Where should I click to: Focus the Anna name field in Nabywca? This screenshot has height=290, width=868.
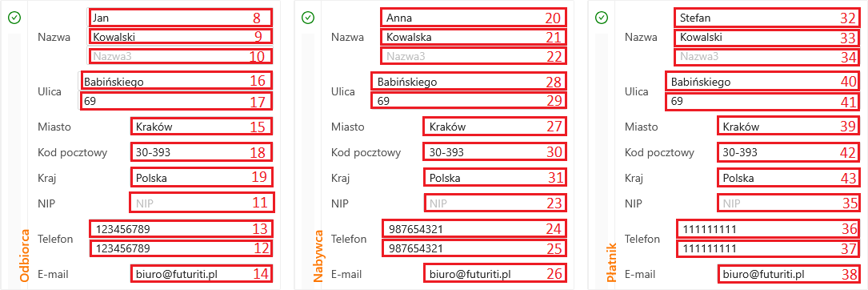point(474,18)
